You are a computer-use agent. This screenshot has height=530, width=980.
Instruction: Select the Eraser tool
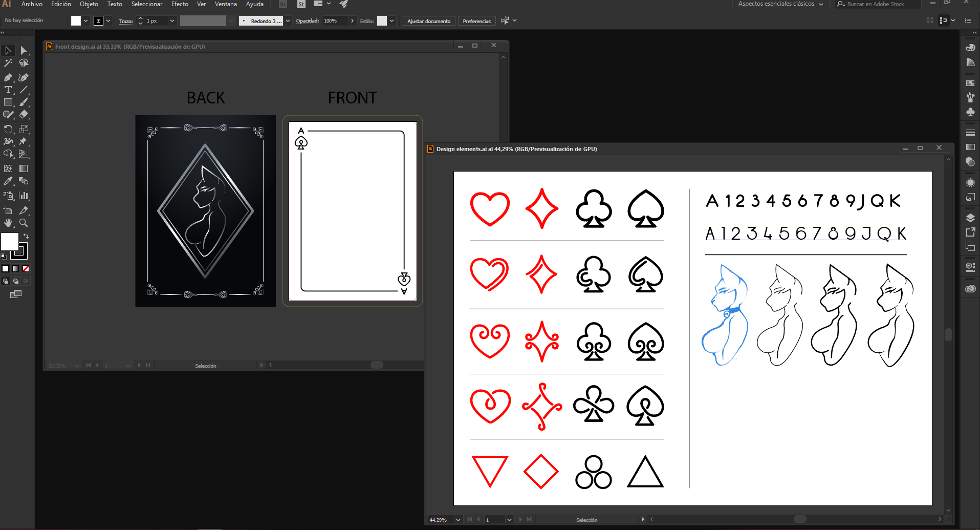pyautogui.click(x=24, y=115)
